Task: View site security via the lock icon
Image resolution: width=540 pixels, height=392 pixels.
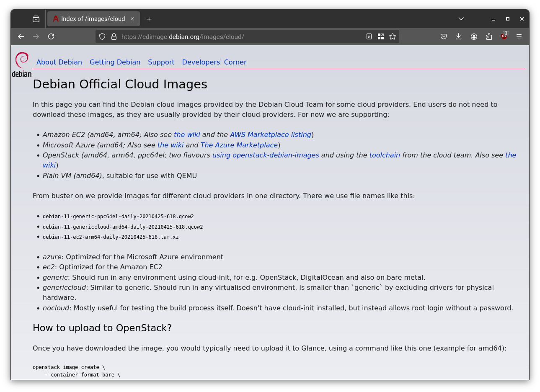Action: [114, 36]
